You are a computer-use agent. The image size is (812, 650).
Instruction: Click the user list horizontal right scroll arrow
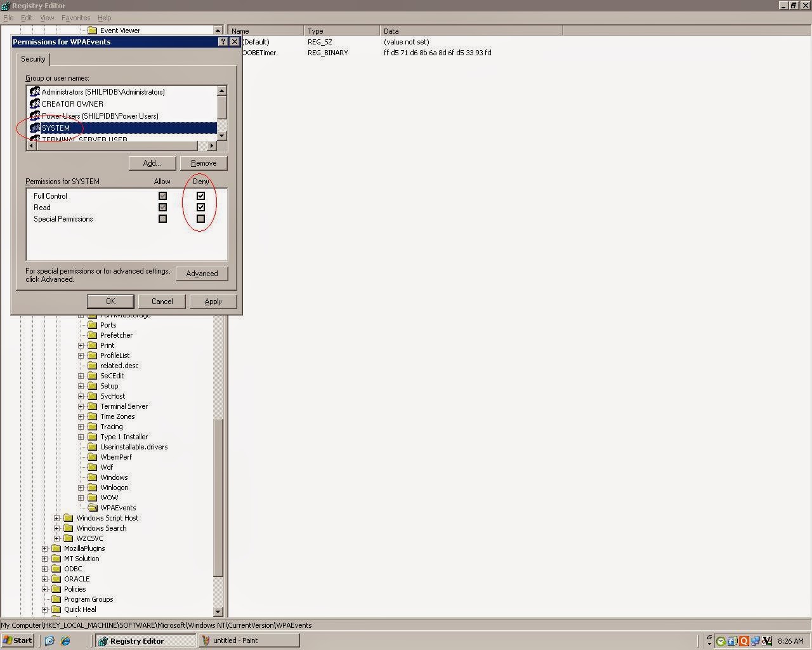coord(212,145)
